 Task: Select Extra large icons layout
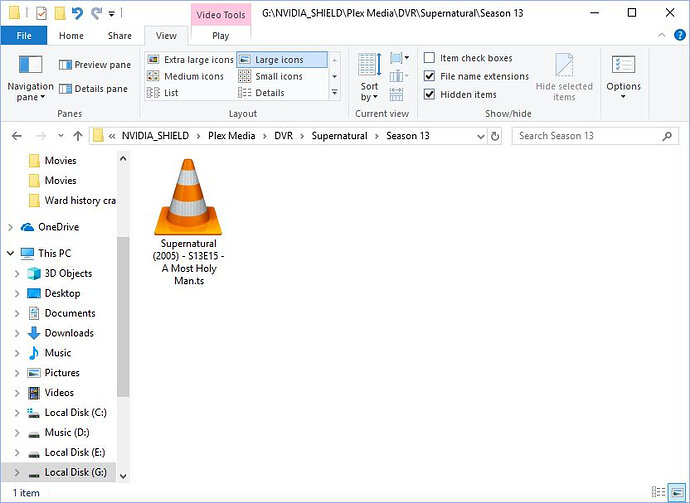click(190, 59)
